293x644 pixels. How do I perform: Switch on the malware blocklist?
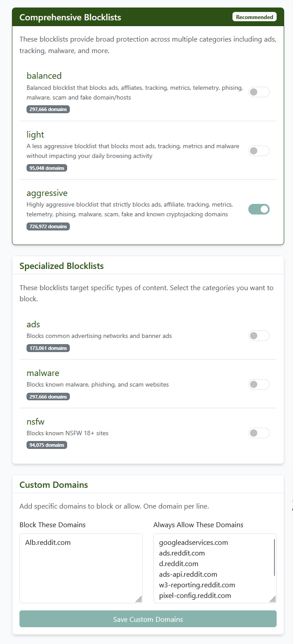click(x=259, y=384)
